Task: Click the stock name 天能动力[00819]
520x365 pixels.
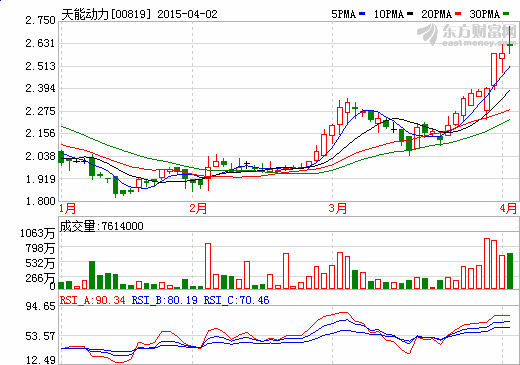Action: coord(106,14)
